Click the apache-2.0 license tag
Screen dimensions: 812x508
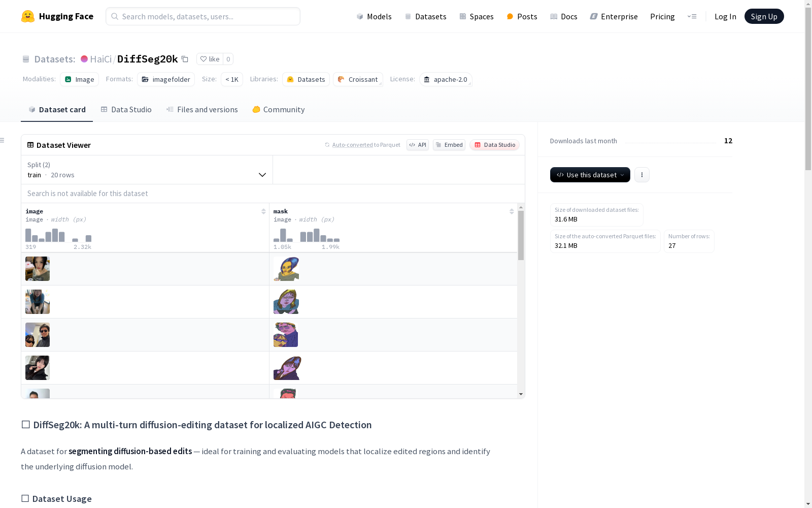(446, 79)
